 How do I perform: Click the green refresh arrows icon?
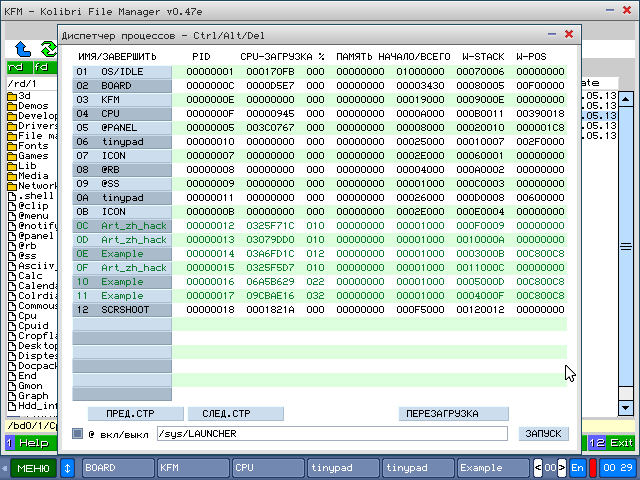pyautogui.click(x=46, y=48)
